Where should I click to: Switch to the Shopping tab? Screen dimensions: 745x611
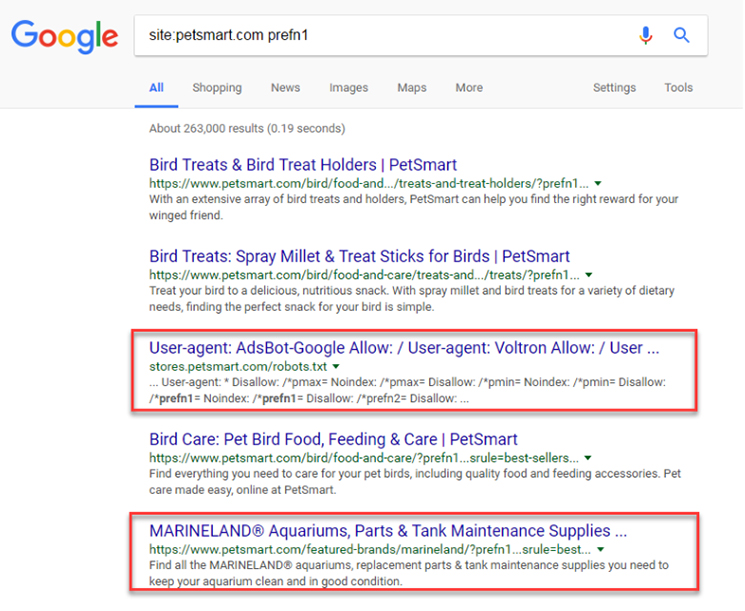[217, 88]
